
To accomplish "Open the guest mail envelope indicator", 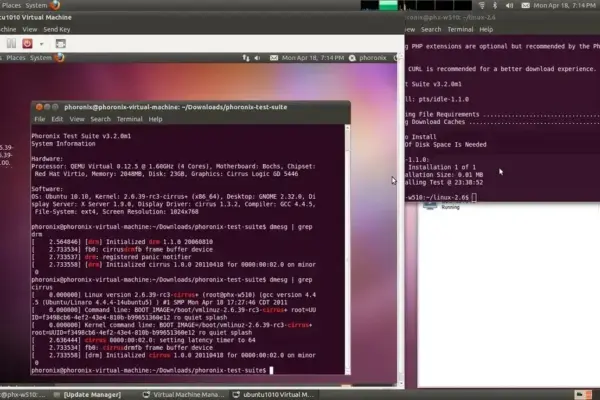I will [274, 58].
